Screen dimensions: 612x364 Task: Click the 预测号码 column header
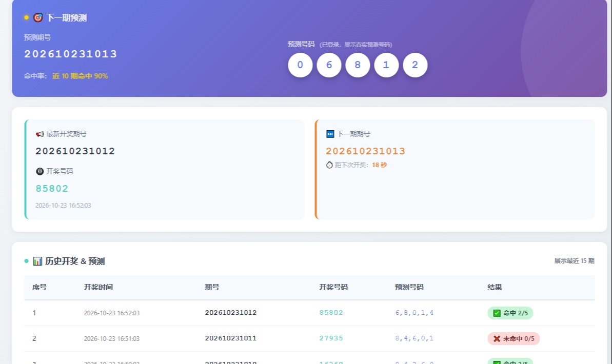pos(409,287)
